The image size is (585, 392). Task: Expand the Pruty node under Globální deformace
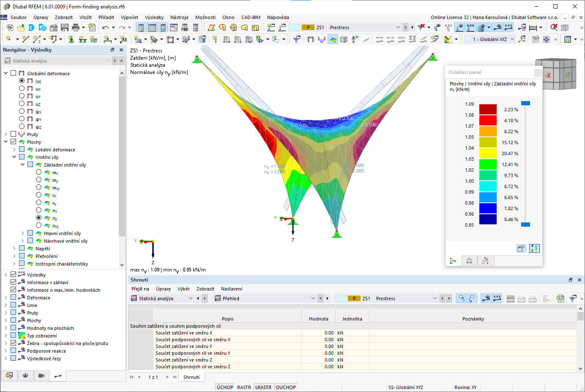pos(5,134)
